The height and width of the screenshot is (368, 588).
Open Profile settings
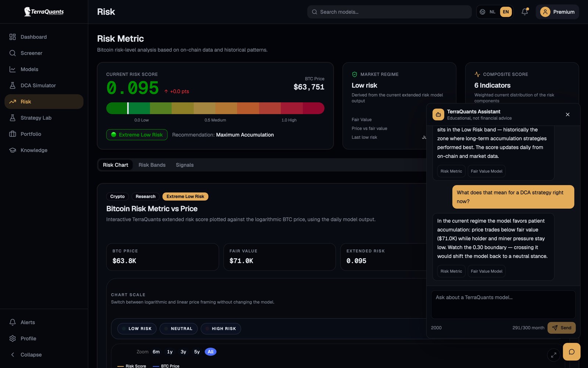click(x=44, y=339)
